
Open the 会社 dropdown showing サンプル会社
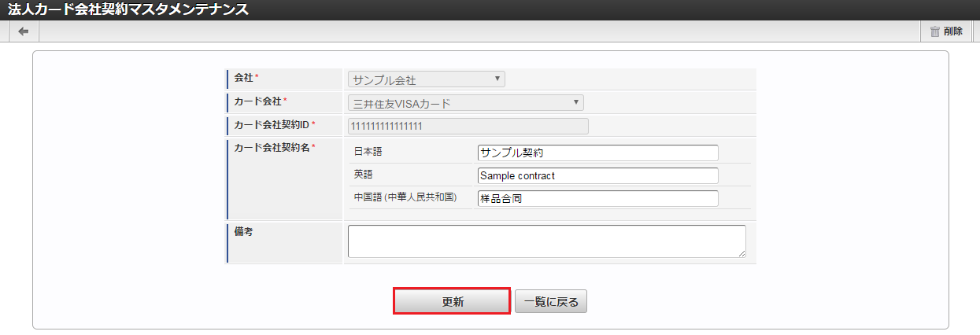[x=427, y=79]
